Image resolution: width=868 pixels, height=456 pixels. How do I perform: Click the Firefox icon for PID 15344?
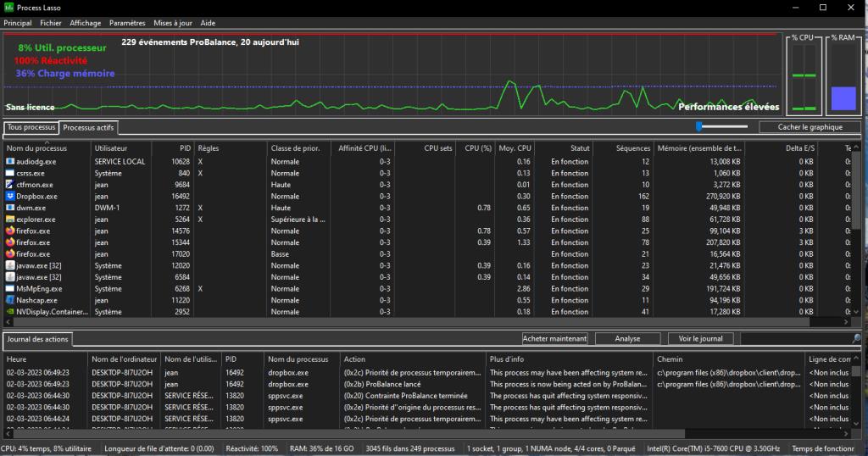(10, 242)
